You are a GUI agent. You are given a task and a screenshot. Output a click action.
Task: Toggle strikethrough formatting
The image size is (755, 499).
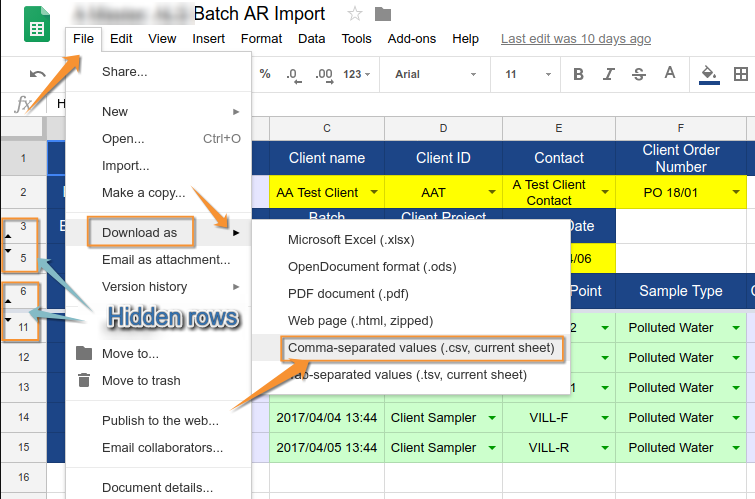coord(640,74)
